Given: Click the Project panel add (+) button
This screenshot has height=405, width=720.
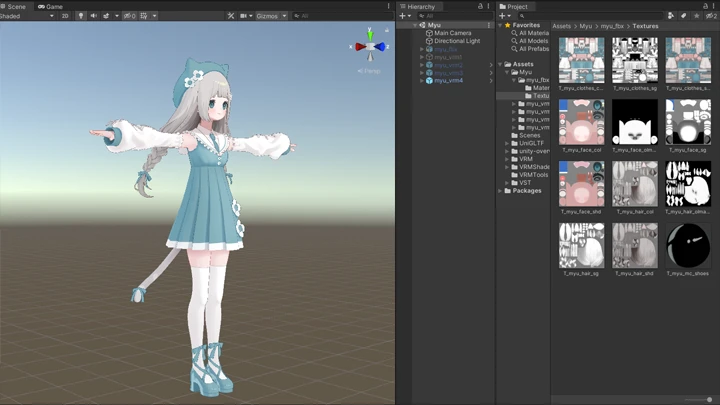Looking at the screenshot, I should [502, 16].
